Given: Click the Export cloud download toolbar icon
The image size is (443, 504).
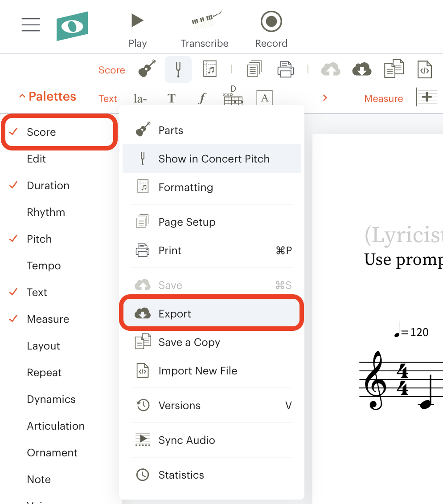Looking at the screenshot, I should [x=362, y=69].
